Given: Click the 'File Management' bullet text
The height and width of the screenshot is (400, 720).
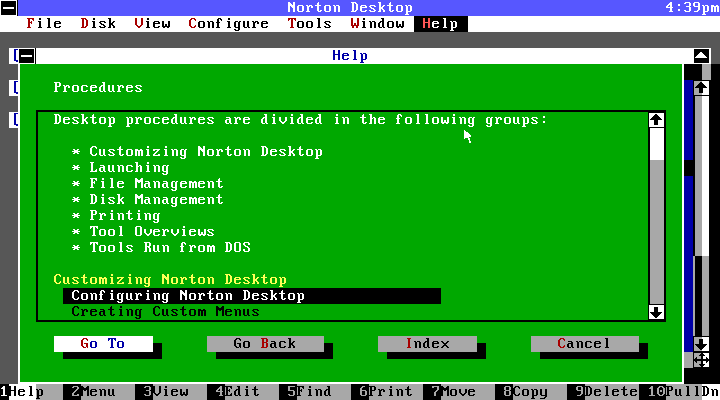Looking at the screenshot, I should pos(157,184).
